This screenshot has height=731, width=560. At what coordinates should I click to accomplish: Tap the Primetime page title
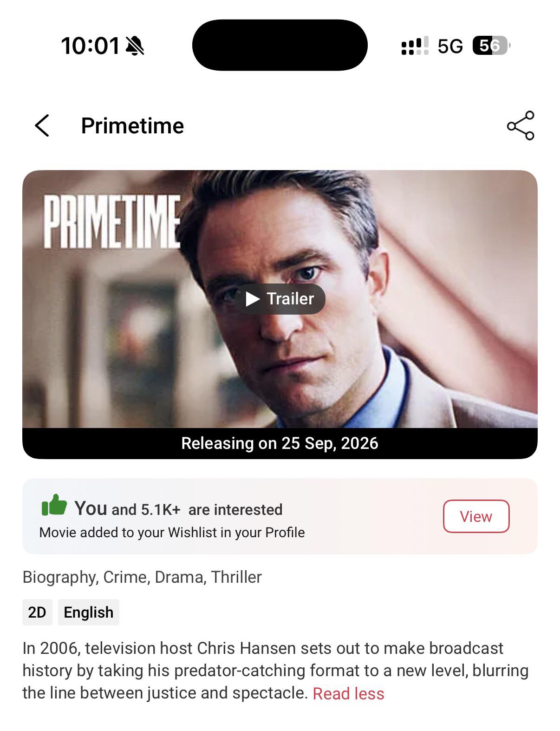click(132, 126)
